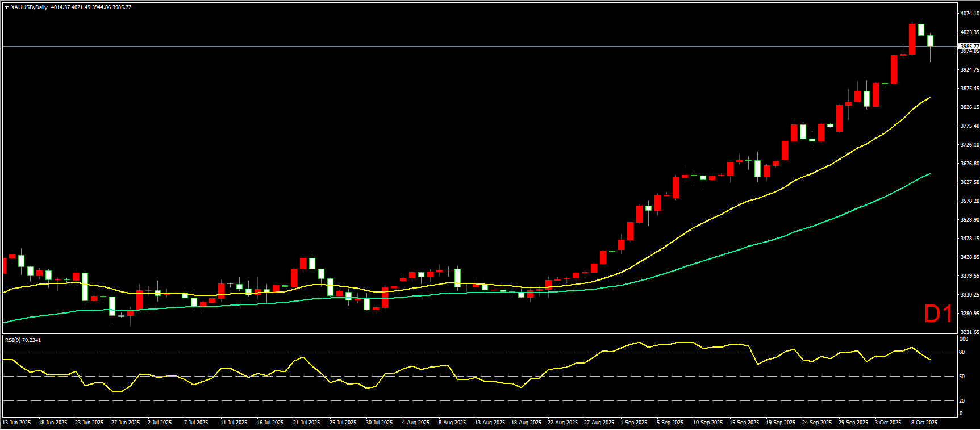Click the RSI 50 level axis label
This screenshot has height=430, width=980.
pyautogui.click(x=962, y=376)
